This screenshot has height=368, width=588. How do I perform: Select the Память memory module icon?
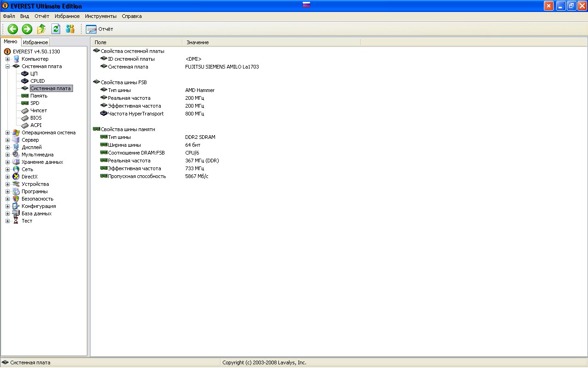coord(25,96)
